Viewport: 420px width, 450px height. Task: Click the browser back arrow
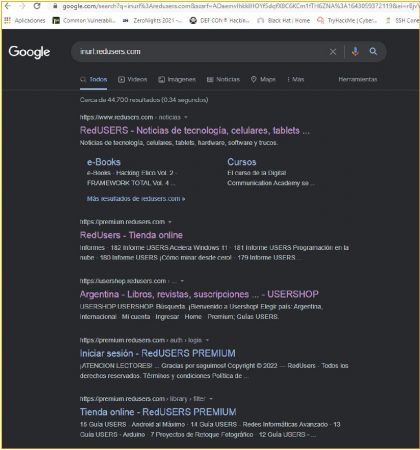click(x=8, y=6)
